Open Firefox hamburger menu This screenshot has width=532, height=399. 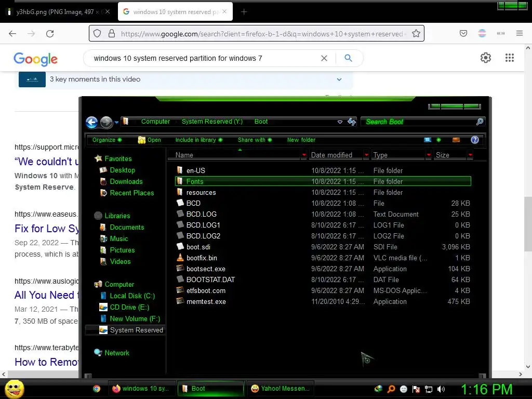pyautogui.click(x=520, y=33)
